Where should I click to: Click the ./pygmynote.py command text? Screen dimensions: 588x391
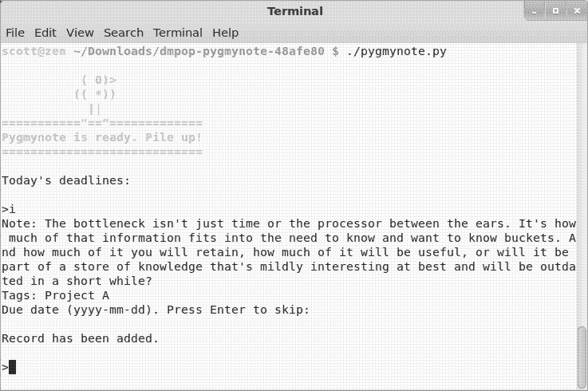397,51
